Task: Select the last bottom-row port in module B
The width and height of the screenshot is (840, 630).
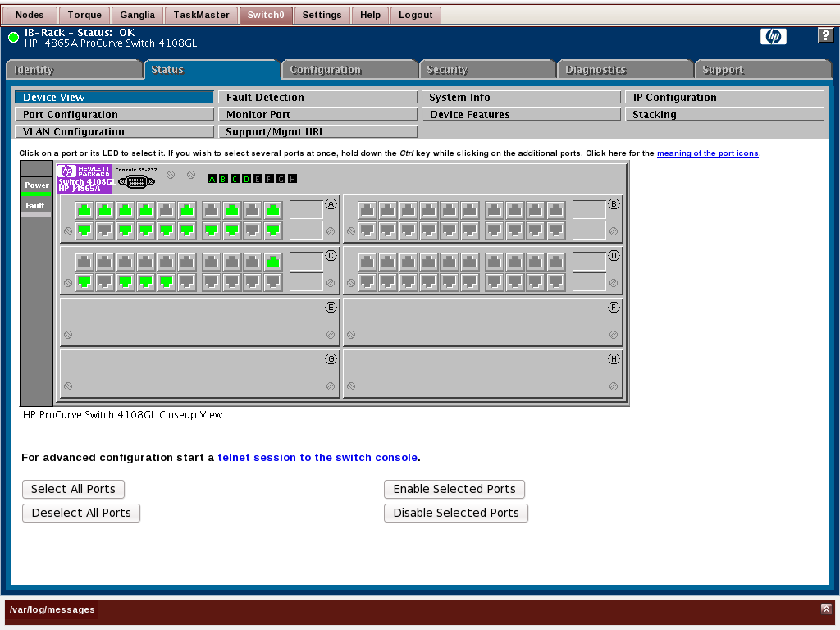Action: coord(556,231)
